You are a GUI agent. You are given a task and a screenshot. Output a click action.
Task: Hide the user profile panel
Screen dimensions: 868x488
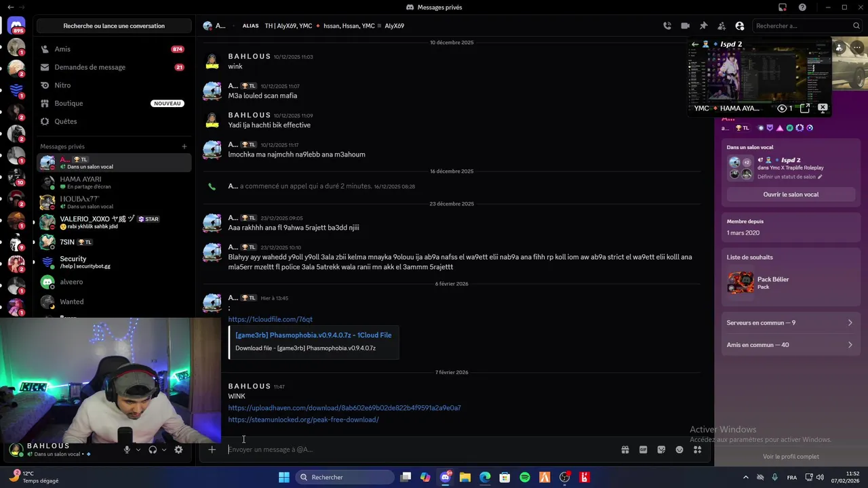[x=740, y=26]
